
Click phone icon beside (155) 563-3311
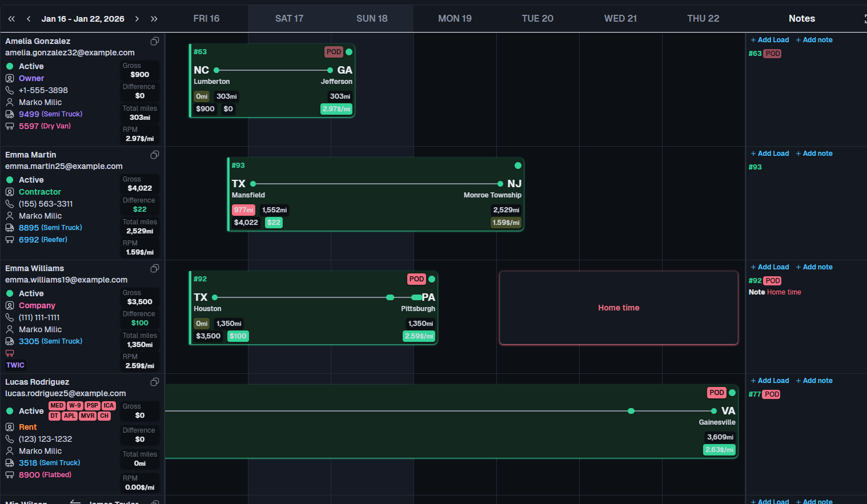10,204
